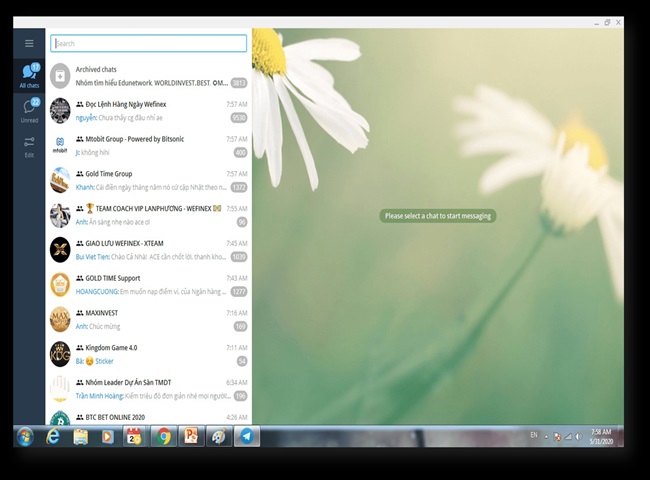Click the "Chúc mừng" message preview
This screenshot has height=480, width=650.
(104, 327)
